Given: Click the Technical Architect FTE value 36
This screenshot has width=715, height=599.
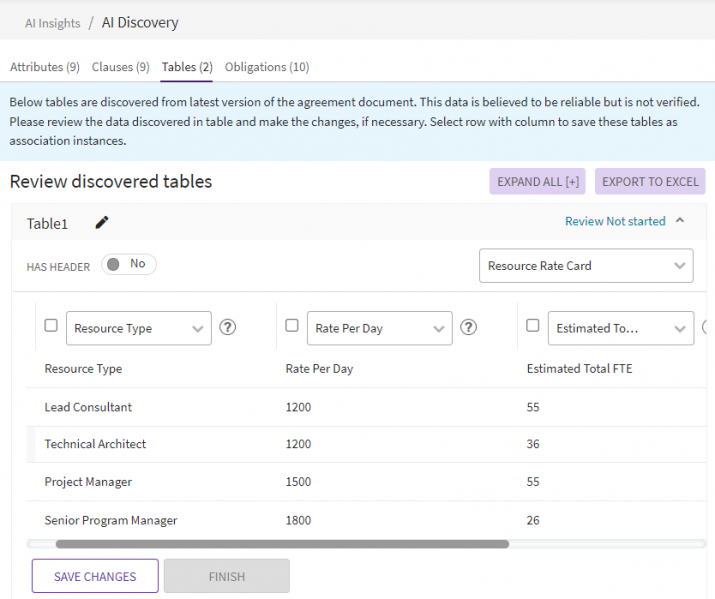Looking at the screenshot, I should (x=533, y=444).
